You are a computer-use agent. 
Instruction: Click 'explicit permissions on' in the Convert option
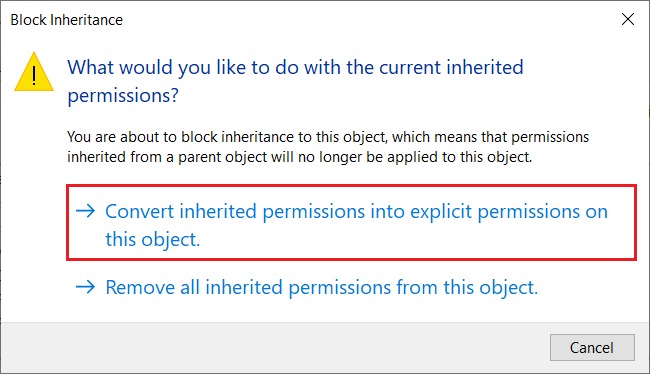point(509,211)
